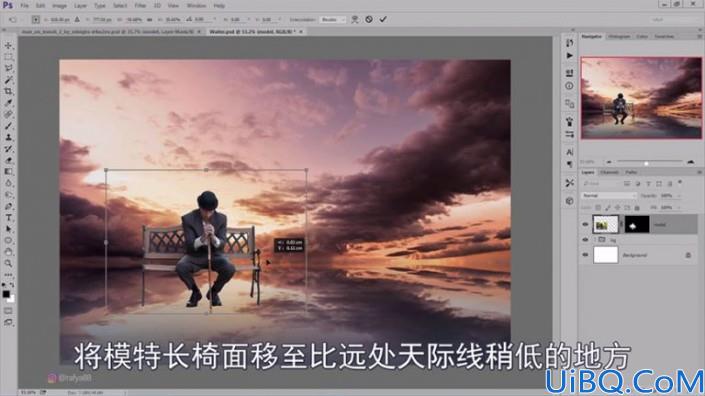
Task: Open the Filter menu
Action: click(x=140, y=6)
